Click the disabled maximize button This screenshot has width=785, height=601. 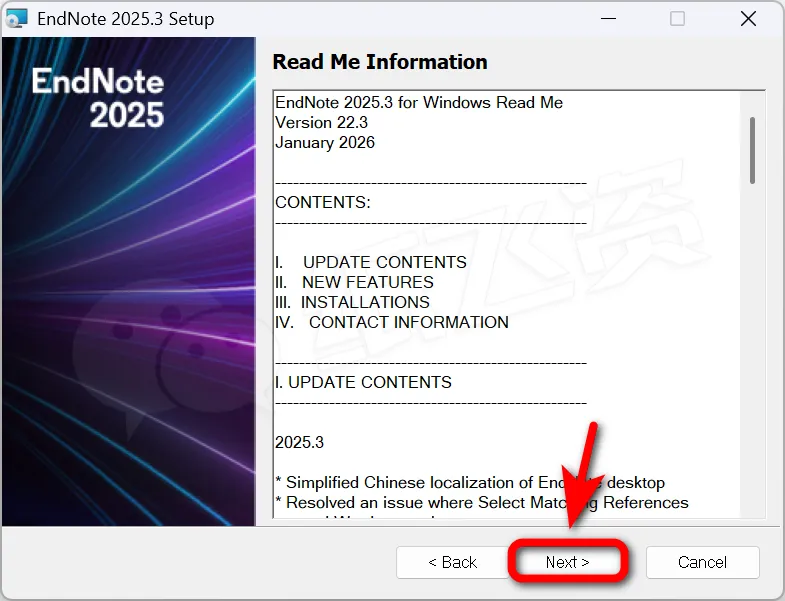coord(677,19)
